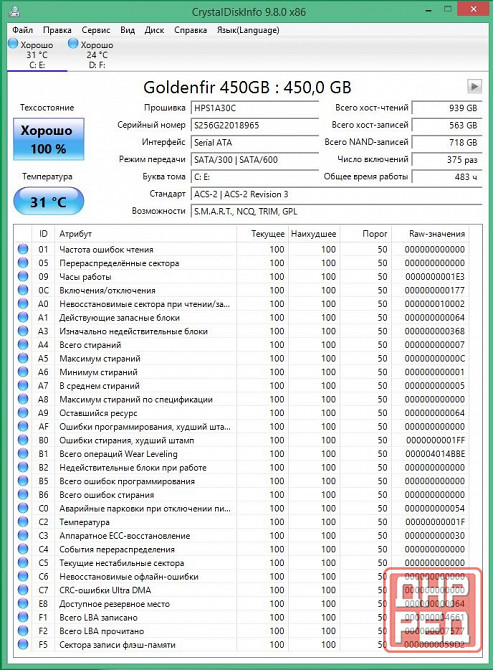The height and width of the screenshot is (670, 493).
Task: Click status icon for attribute F5
Action: pyautogui.click(x=23, y=644)
